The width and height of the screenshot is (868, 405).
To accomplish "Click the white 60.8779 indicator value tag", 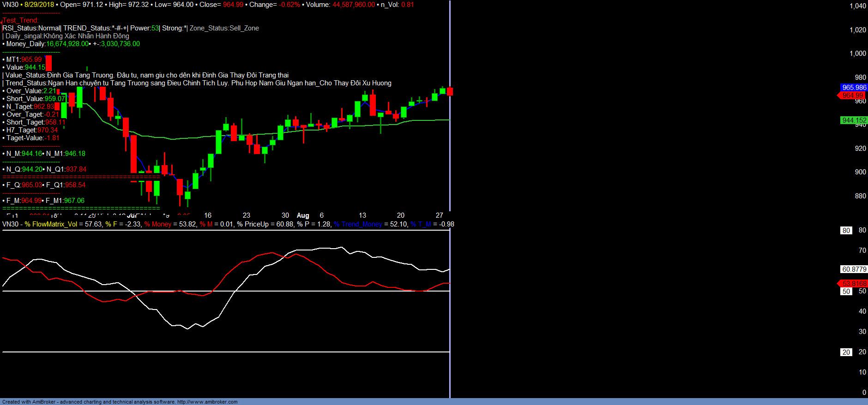I will pyautogui.click(x=854, y=269).
